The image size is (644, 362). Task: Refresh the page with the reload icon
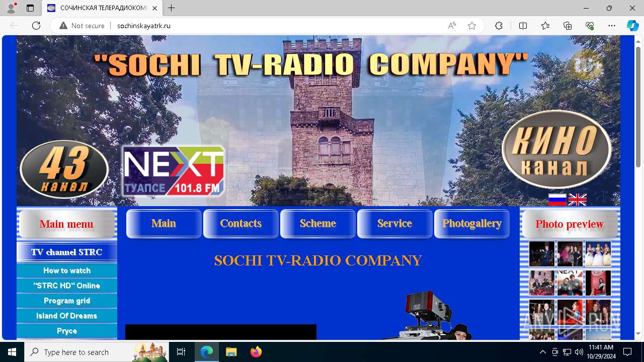click(x=36, y=26)
